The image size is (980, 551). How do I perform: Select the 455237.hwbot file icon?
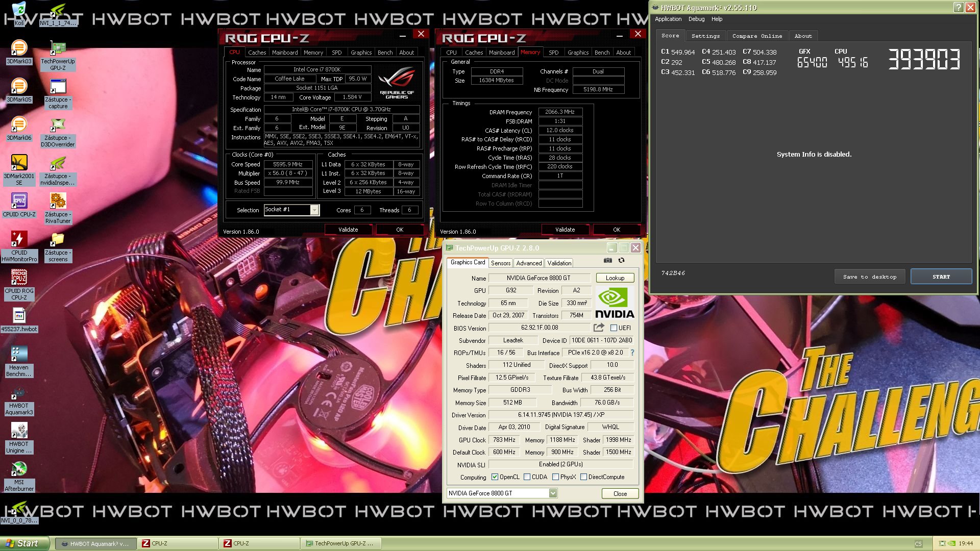[x=19, y=320]
